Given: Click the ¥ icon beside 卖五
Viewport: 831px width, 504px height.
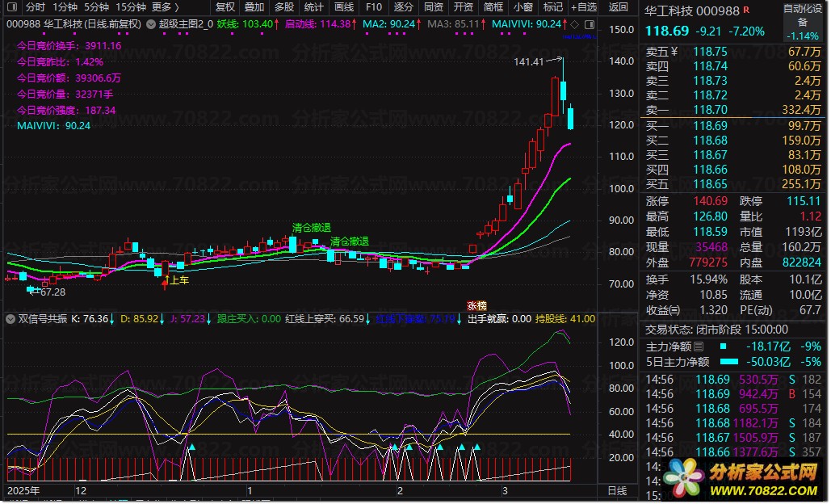Looking at the screenshot, I should tap(674, 52).
